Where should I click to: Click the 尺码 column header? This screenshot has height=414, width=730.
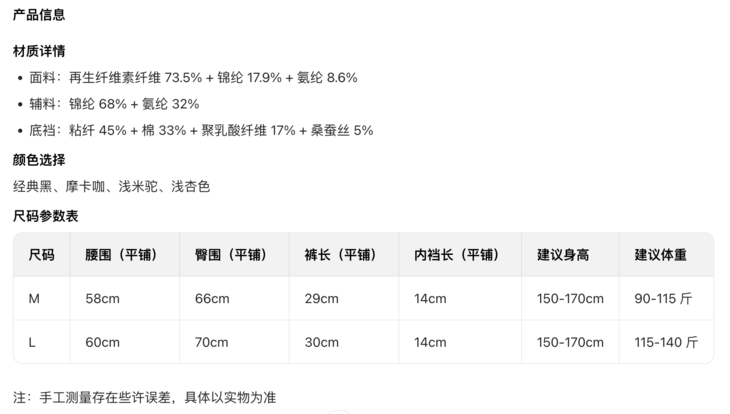(41, 255)
